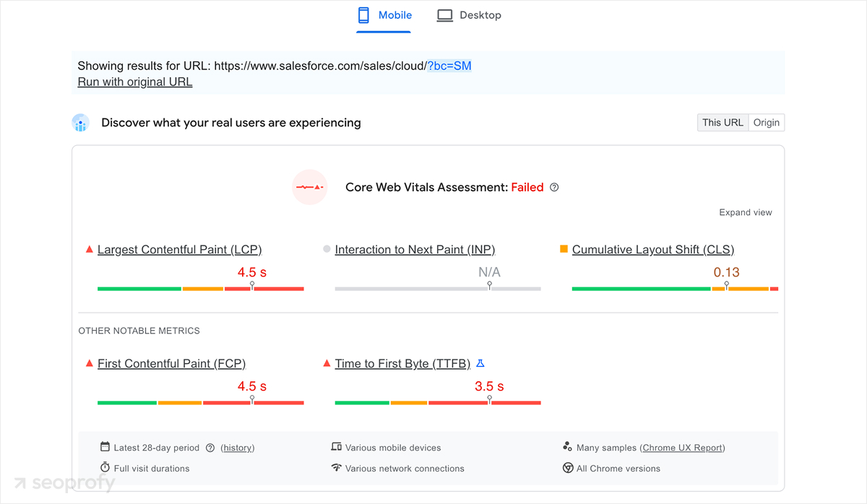Click the Core Web Vitals failed icon

(310, 187)
